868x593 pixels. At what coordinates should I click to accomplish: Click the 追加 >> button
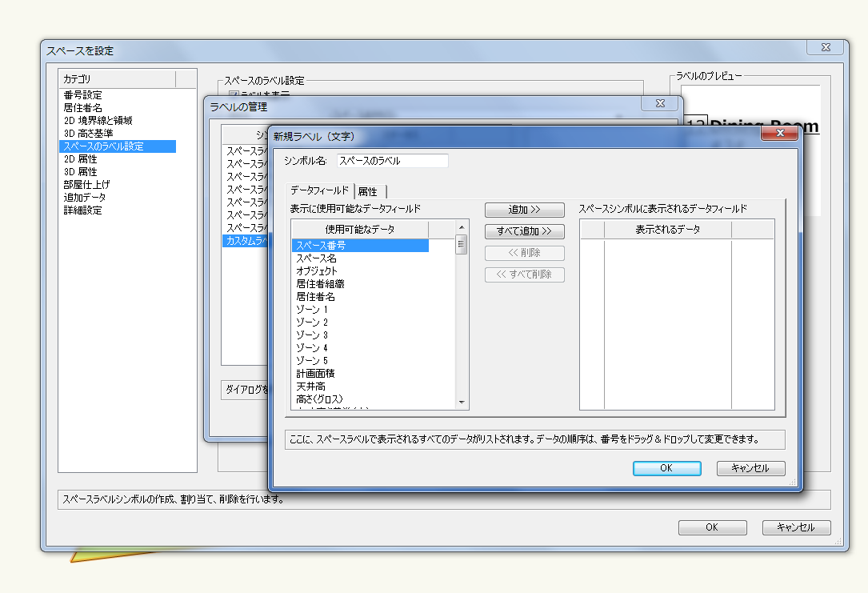click(525, 210)
